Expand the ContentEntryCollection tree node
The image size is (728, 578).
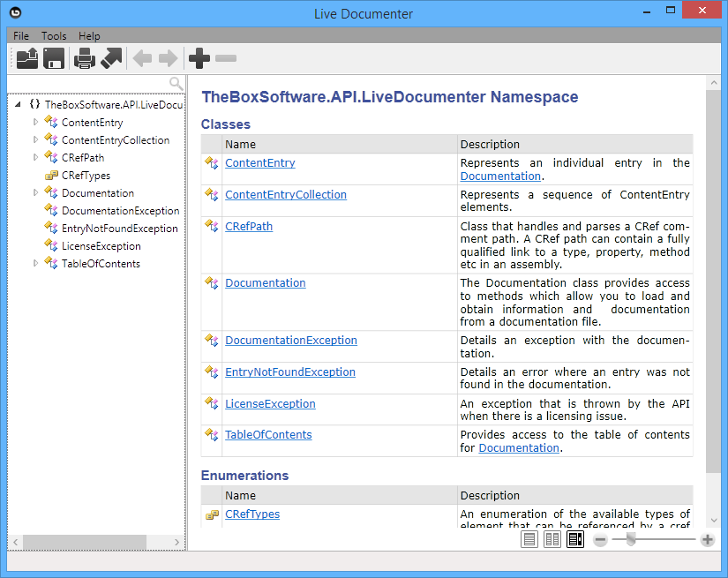tap(35, 139)
